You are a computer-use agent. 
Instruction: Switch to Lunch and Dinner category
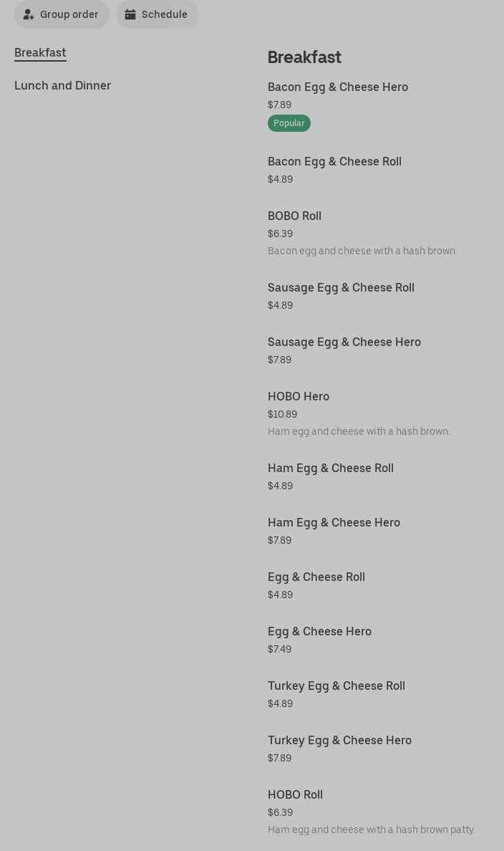pyautogui.click(x=62, y=86)
